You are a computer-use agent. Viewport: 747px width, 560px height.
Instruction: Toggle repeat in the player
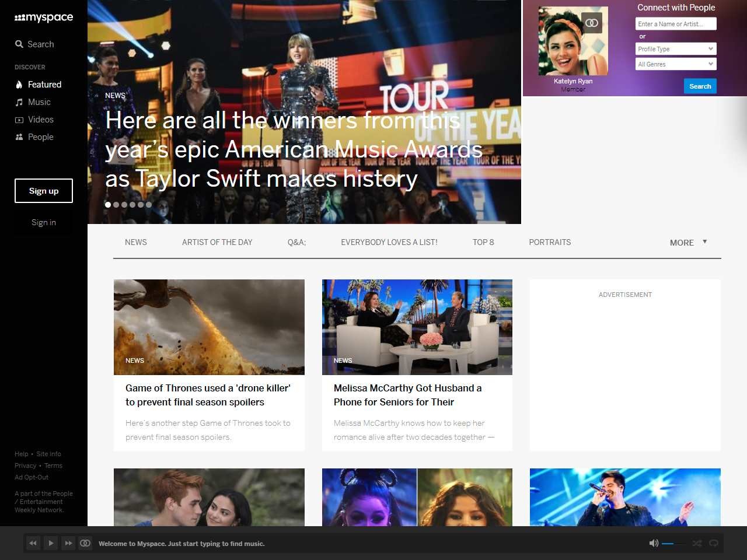pos(713,543)
